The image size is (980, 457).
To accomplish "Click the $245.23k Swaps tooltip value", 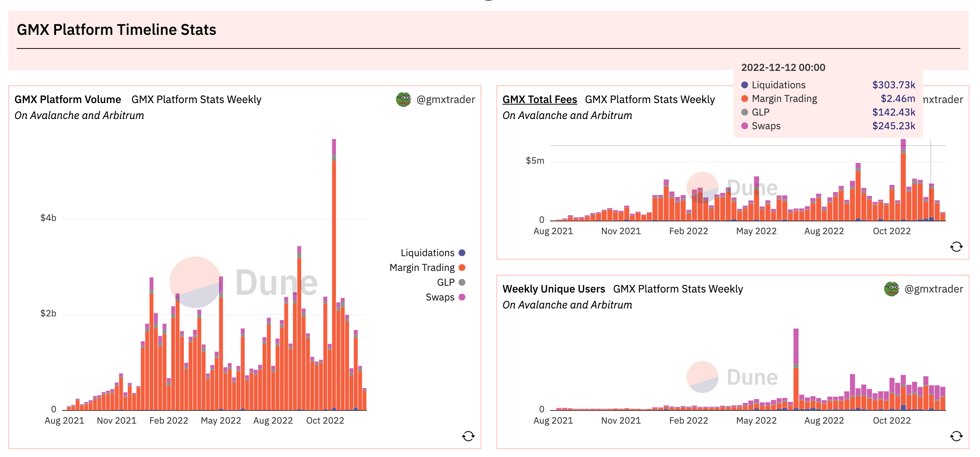I will click(x=894, y=126).
